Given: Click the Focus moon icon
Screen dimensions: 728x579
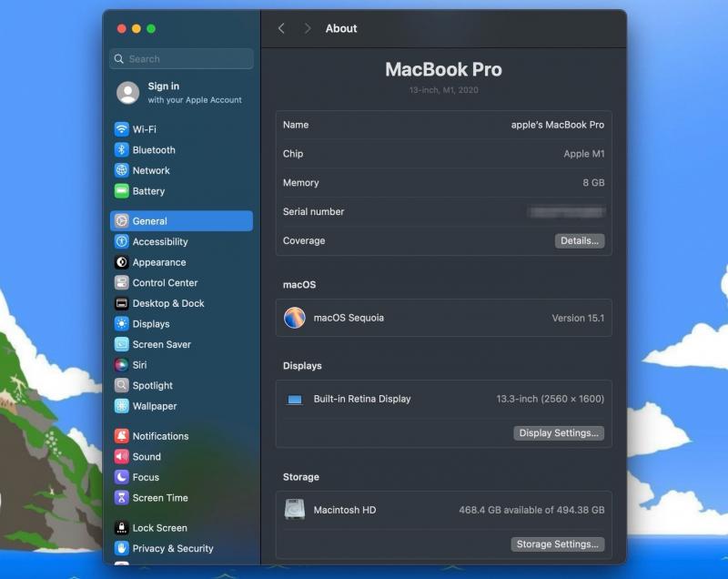Looking at the screenshot, I should click(x=122, y=477).
